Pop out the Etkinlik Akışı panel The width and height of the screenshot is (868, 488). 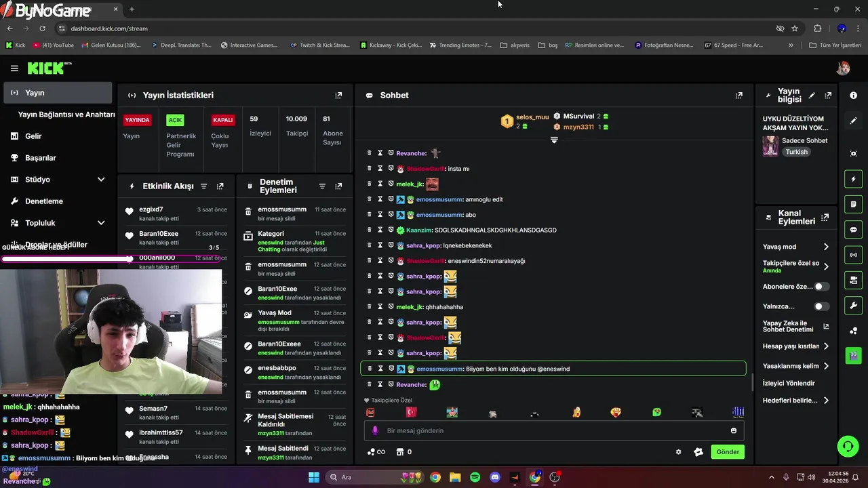coord(220,186)
